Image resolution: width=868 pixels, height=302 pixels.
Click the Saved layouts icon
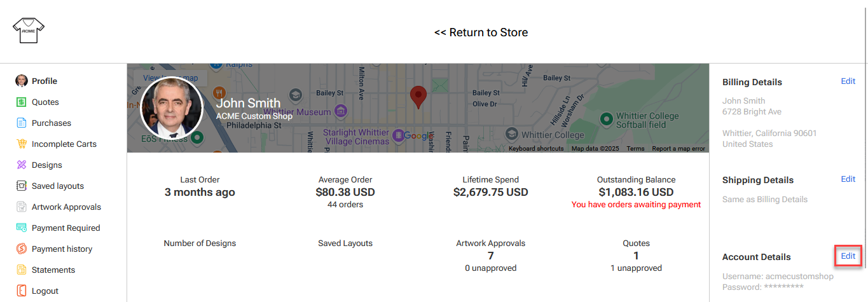22,186
